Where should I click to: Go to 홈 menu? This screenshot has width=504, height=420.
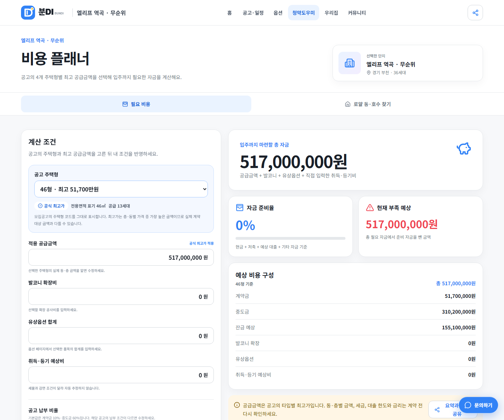[x=230, y=13]
